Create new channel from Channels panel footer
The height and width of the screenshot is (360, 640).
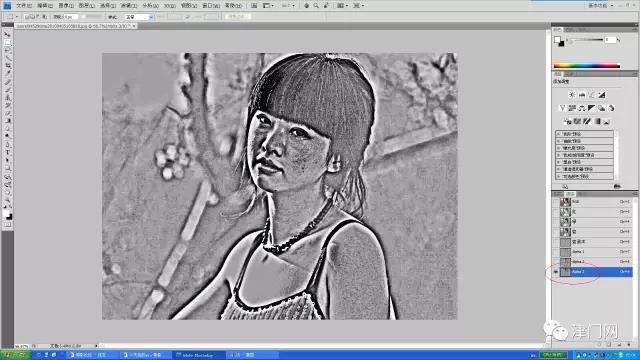coord(619,345)
